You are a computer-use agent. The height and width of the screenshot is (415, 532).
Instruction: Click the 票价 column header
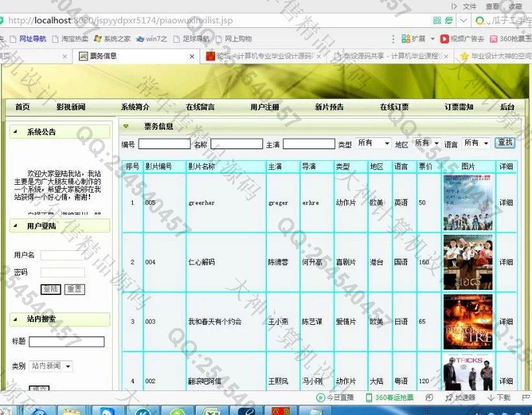[425, 167]
